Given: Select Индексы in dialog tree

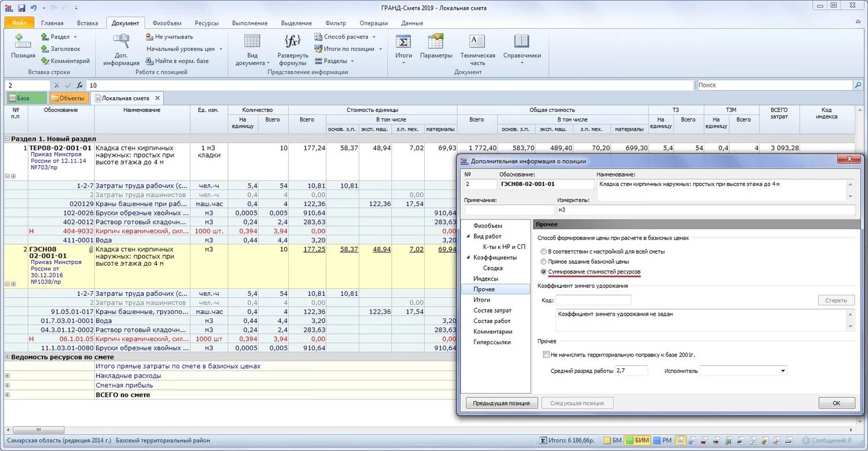Looking at the screenshot, I should coord(486,278).
